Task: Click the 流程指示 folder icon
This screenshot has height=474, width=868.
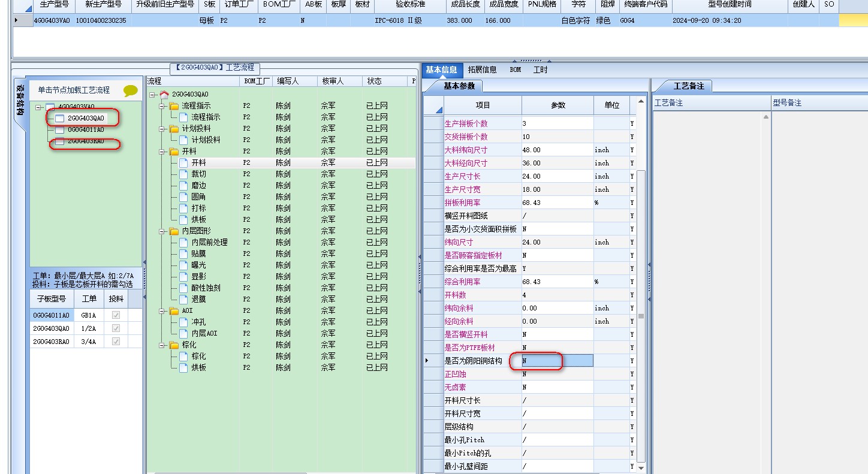Action: tap(174, 106)
